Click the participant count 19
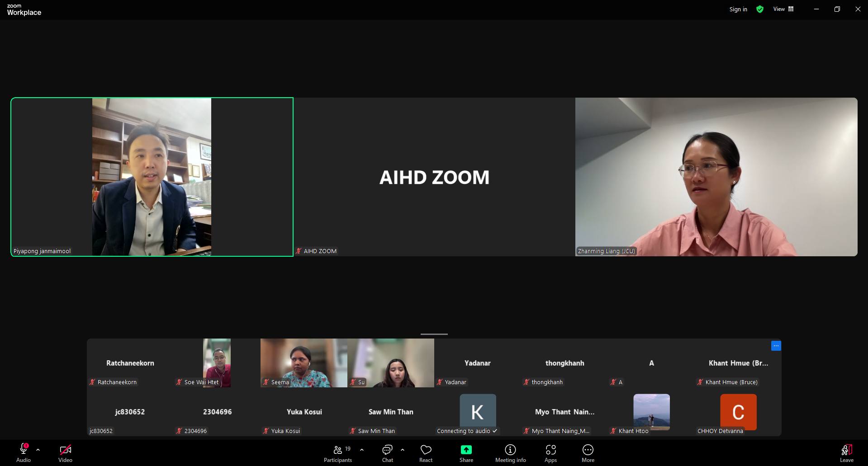This screenshot has width=868, height=466. point(348,449)
